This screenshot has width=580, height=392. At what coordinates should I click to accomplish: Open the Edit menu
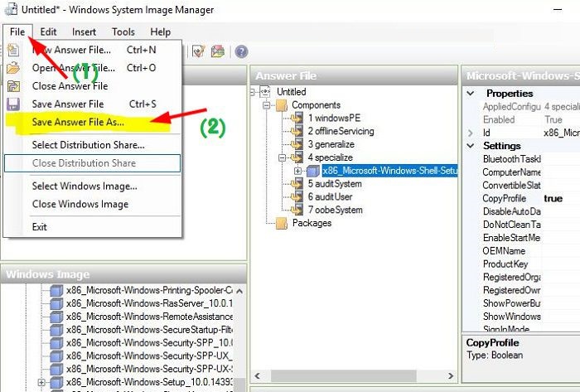48,32
